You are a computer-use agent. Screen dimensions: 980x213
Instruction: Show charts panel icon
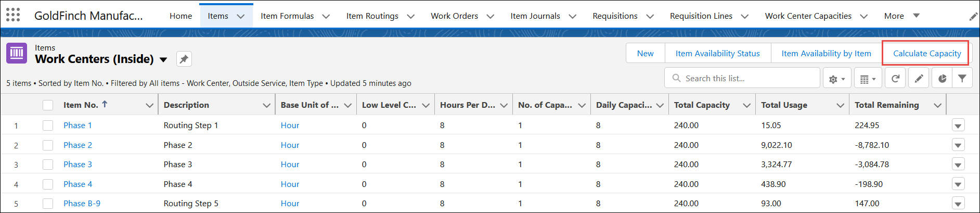pos(943,79)
